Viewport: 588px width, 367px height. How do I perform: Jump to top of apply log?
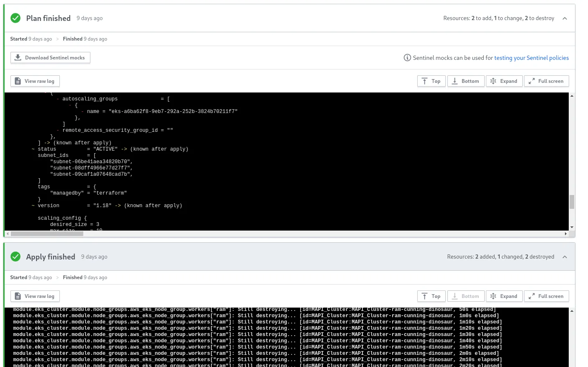(x=431, y=296)
